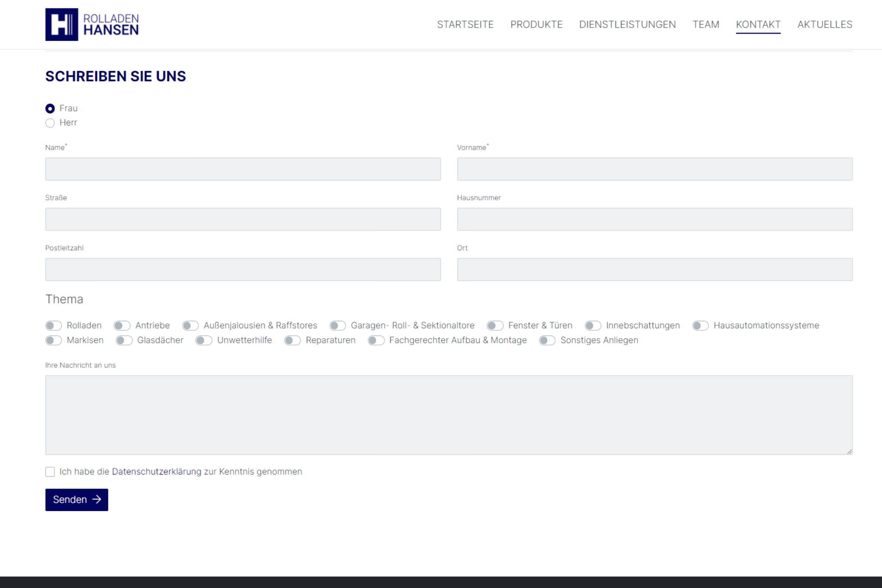Toggle the Markisen topic switch

point(53,341)
